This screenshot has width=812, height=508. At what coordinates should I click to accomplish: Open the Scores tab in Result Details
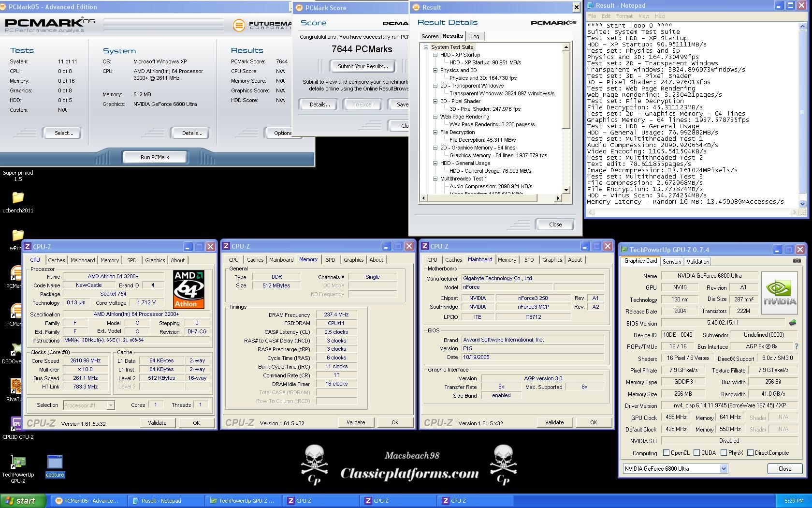tap(430, 36)
